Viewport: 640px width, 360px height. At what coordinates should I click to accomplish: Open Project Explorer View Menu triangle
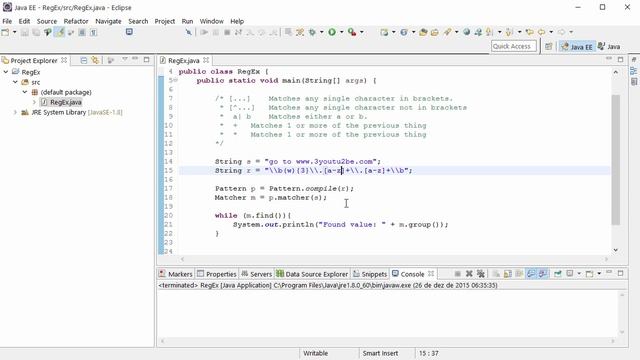(x=124, y=60)
